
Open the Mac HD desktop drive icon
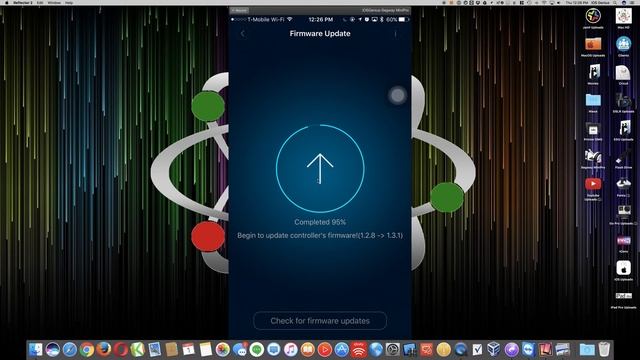624,16
